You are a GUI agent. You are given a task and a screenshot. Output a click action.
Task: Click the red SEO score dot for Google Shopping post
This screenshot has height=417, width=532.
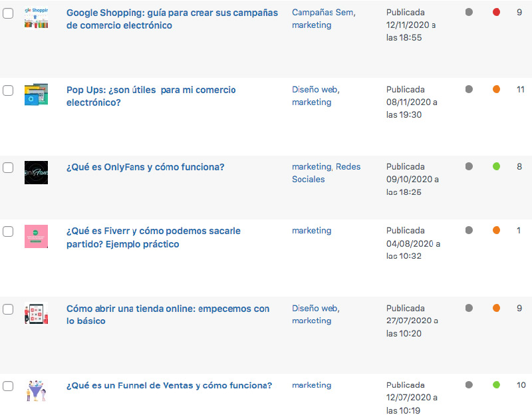pos(496,12)
